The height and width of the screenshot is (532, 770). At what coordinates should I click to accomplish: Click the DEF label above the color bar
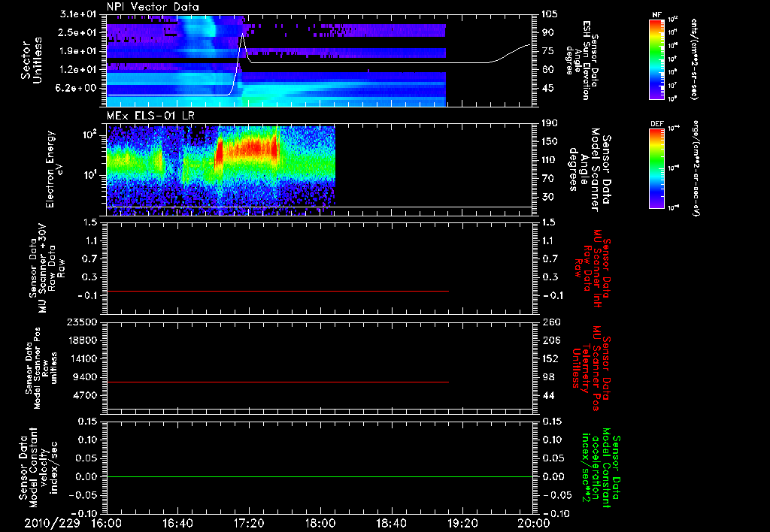(656, 124)
